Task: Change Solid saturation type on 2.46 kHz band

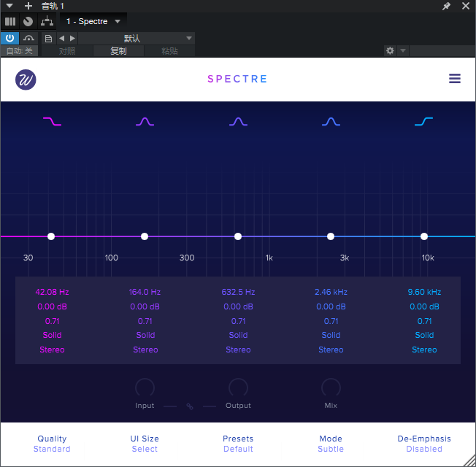Action: (331, 335)
